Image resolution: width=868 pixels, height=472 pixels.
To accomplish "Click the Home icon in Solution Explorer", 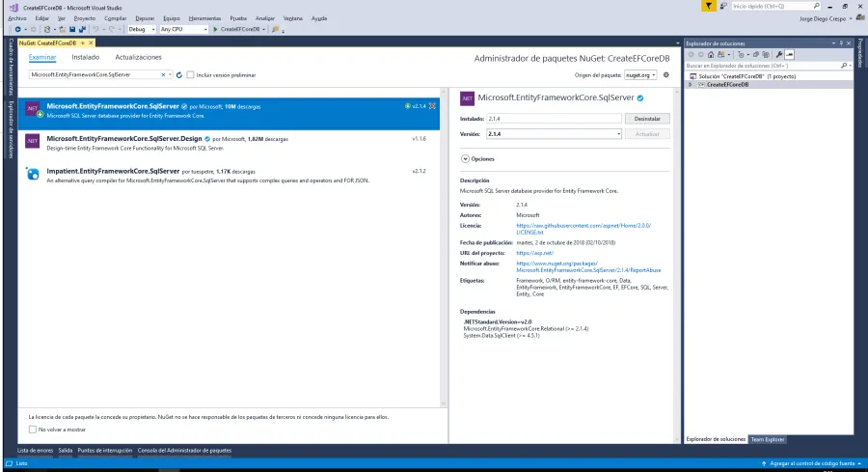I will click(x=711, y=54).
